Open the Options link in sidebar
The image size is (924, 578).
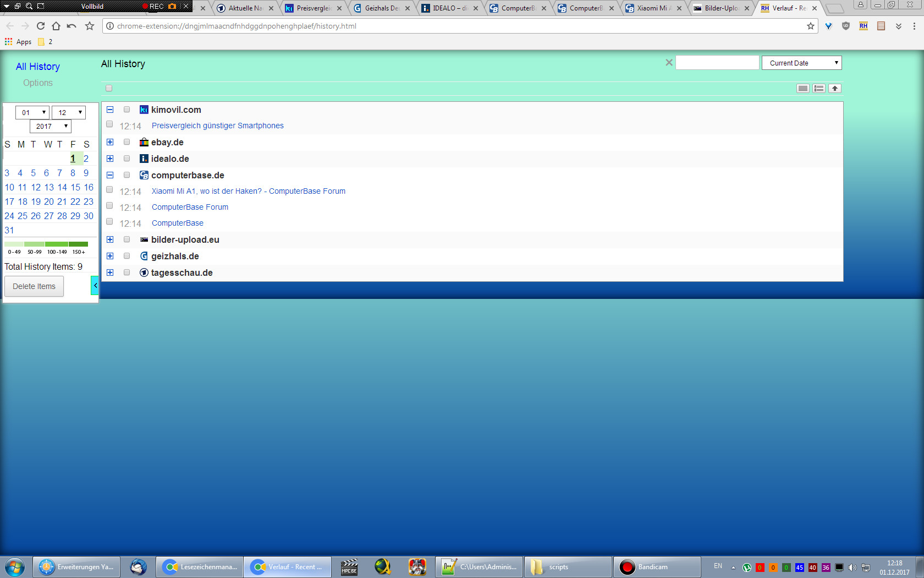38,83
